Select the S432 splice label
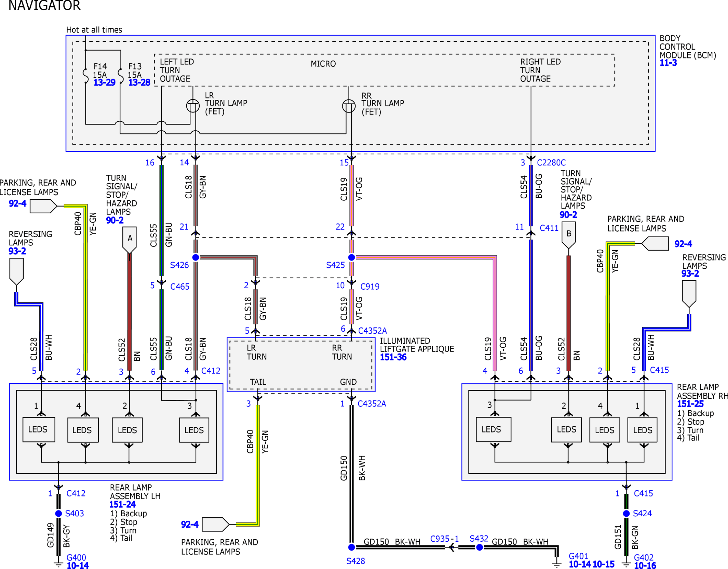 (x=479, y=539)
